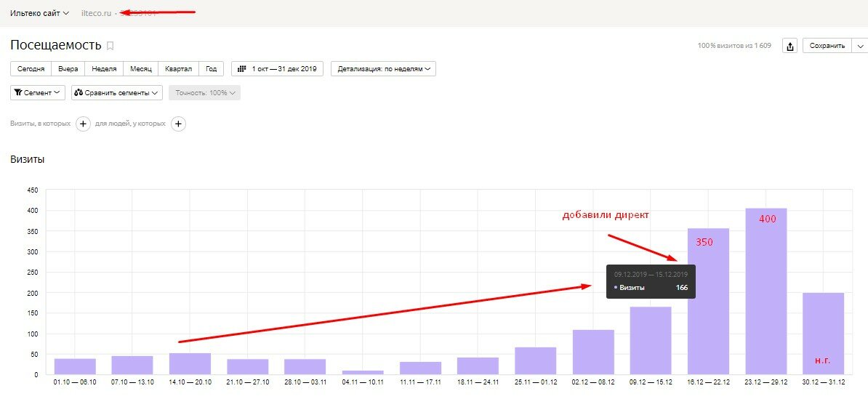Choose the Год period
The width and height of the screenshot is (868, 399).
click(211, 69)
